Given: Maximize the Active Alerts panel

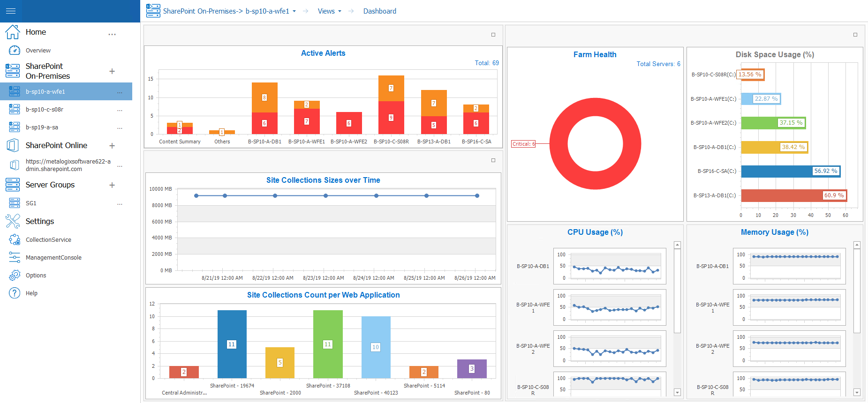Looking at the screenshot, I should point(493,35).
